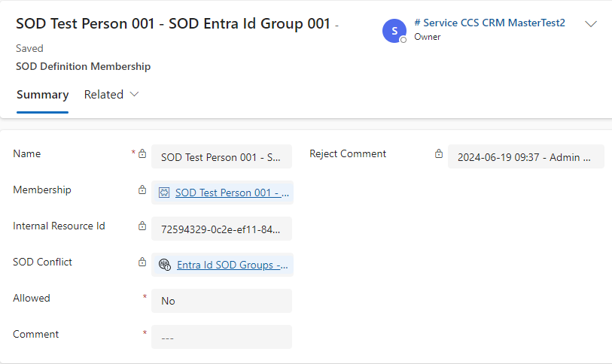The image size is (612, 364).
Task: Click the Internal Resource Id value field
Action: pyautogui.click(x=221, y=229)
